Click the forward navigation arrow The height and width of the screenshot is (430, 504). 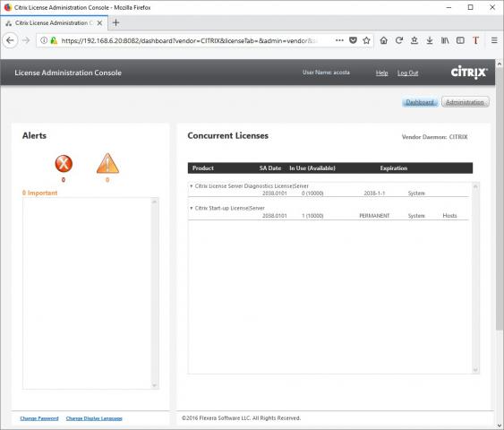(26, 40)
